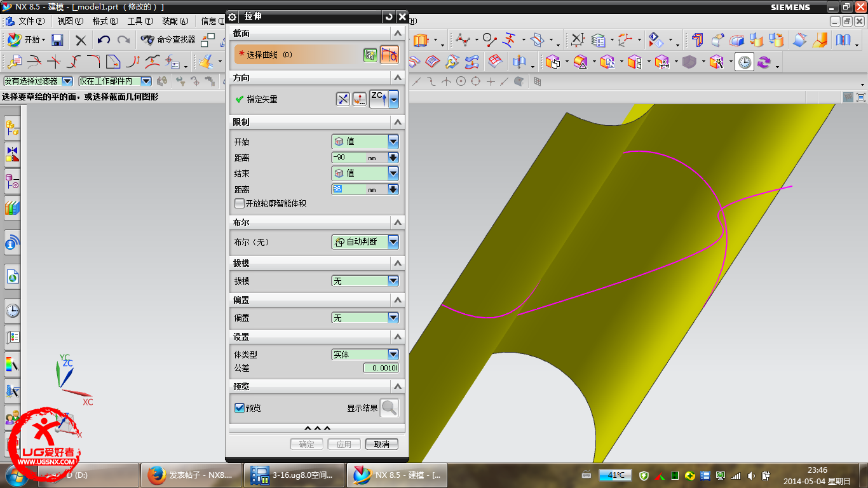Screen dimensions: 868x488
Task: Open the 装配 menu
Action: click(x=175, y=21)
